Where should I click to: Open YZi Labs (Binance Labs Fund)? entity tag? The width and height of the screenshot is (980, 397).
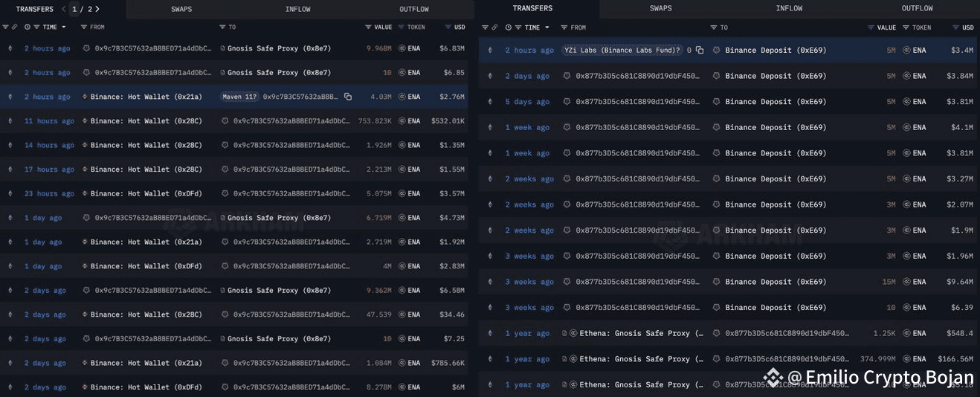click(x=622, y=50)
